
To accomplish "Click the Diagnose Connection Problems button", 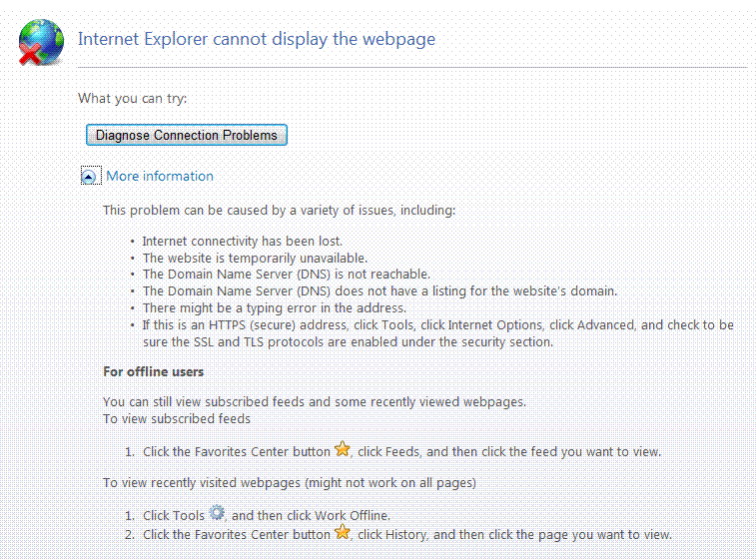I will 187,135.
